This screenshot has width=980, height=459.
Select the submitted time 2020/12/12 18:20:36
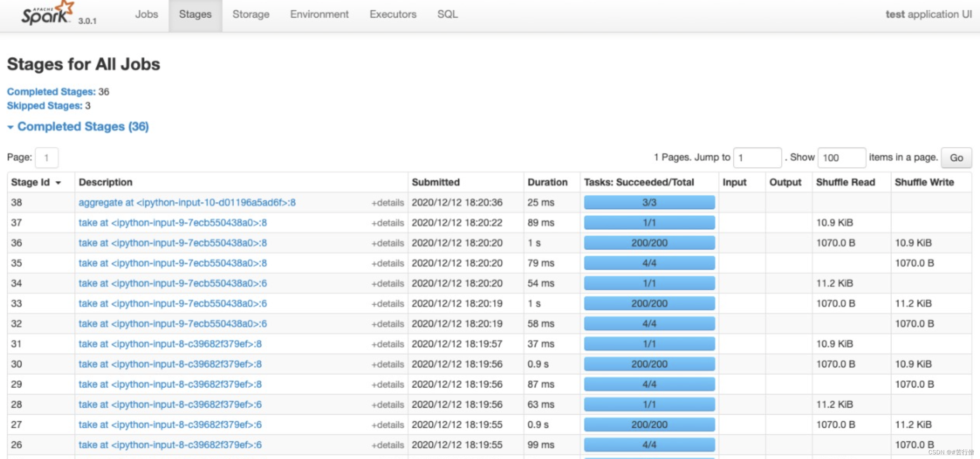(457, 202)
